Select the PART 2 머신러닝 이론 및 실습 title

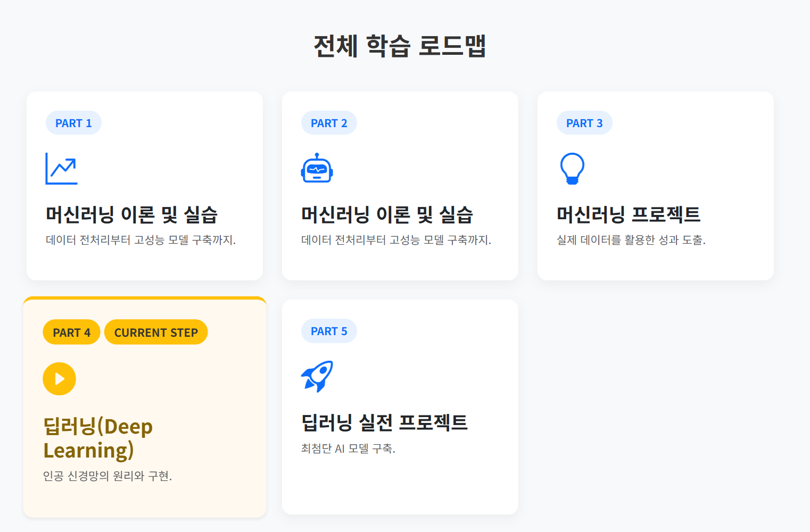coord(387,215)
